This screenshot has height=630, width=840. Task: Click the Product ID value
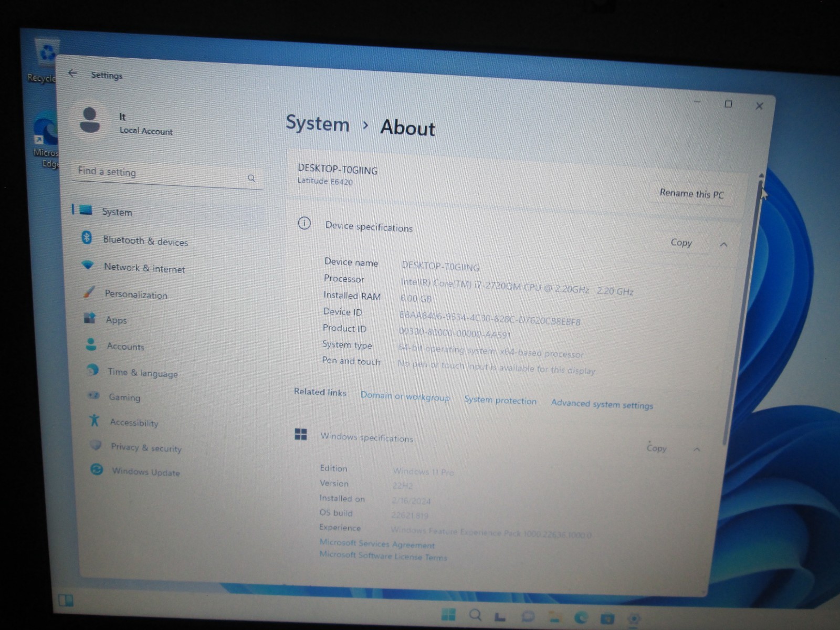pyautogui.click(x=455, y=333)
